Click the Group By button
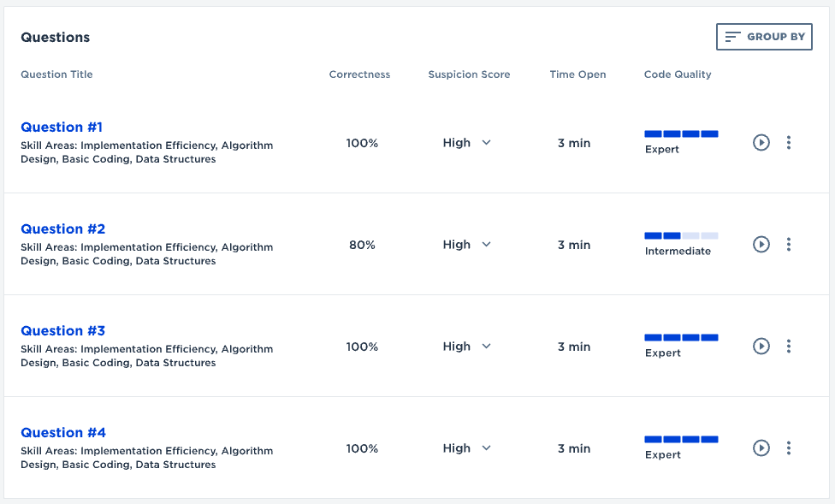 [x=764, y=37]
